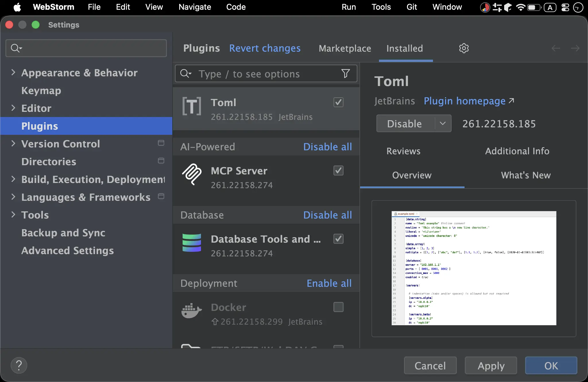Select the Plugins settings item
Viewport: 588px width, 382px height.
(x=86, y=126)
